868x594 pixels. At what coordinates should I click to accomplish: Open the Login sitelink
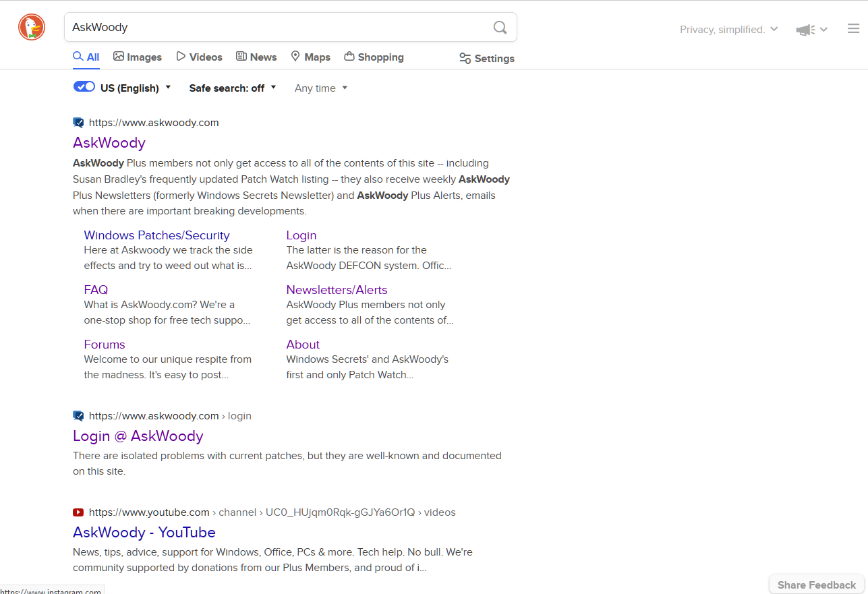(x=301, y=235)
